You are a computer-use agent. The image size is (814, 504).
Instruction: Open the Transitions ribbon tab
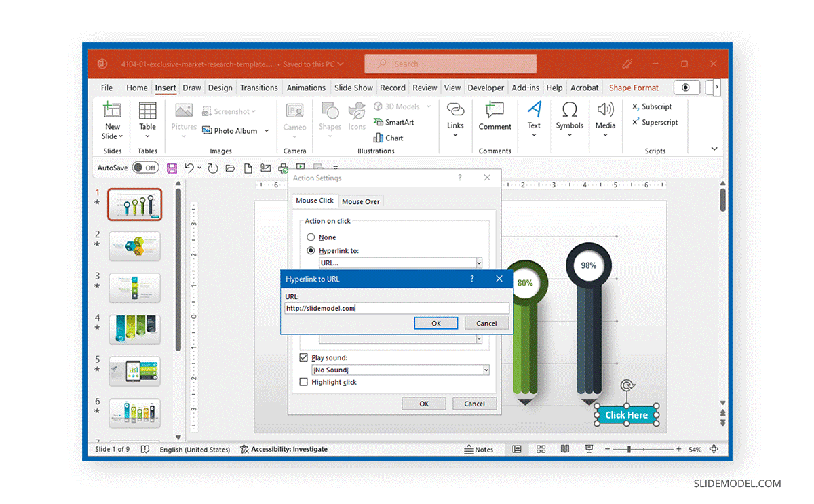(x=259, y=88)
